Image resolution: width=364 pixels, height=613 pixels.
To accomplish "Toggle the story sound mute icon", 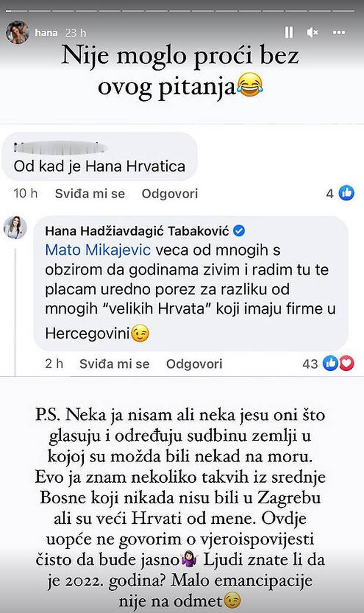I will click(313, 32).
